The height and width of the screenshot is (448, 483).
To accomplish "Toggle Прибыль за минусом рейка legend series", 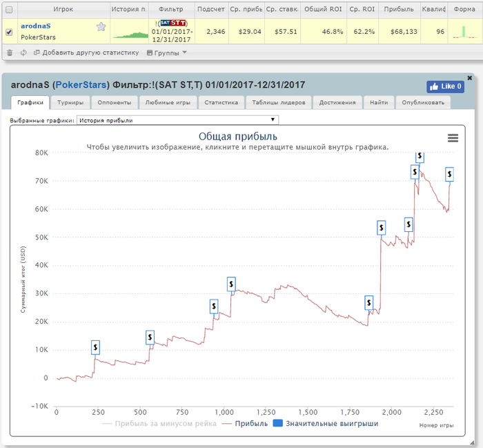I will coord(159,424).
